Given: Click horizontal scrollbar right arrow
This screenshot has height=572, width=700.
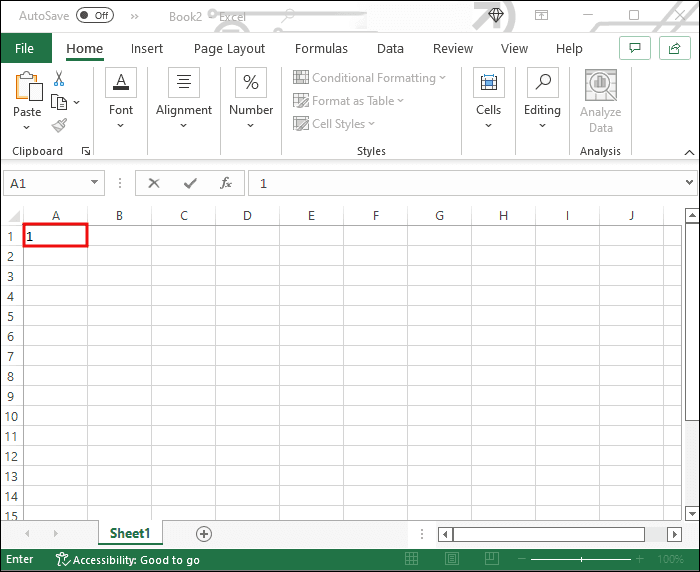Looking at the screenshot, I should point(675,534).
